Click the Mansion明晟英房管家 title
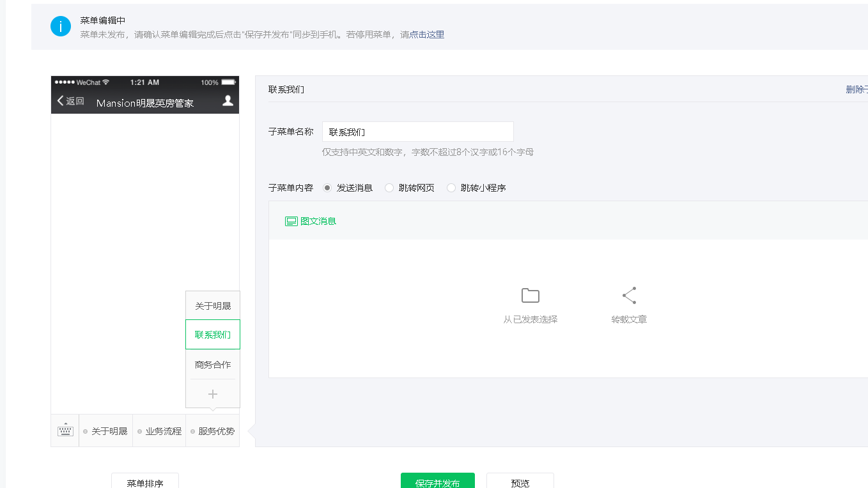Image resolution: width=868 pixels, height=488 pixels. (x=145, y=103)
